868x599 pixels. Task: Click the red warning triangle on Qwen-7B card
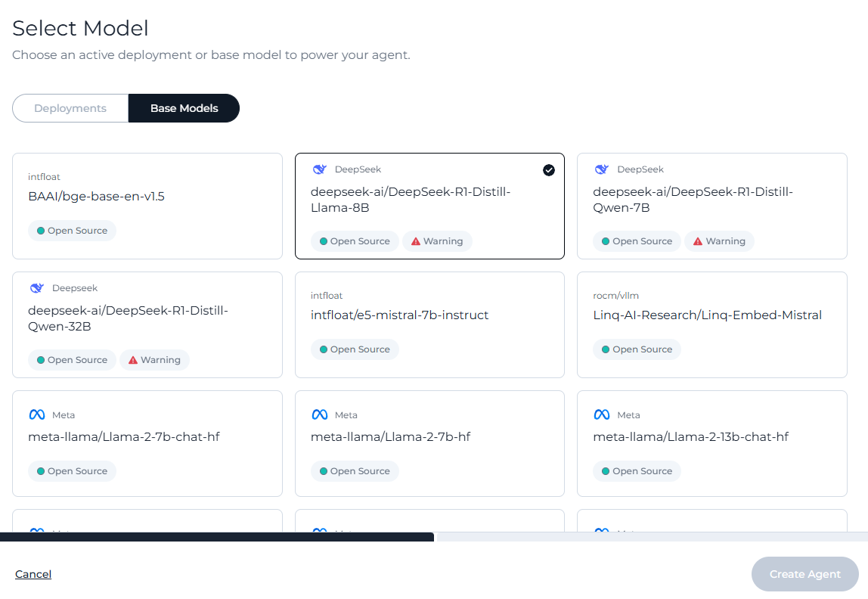point(698,241)
